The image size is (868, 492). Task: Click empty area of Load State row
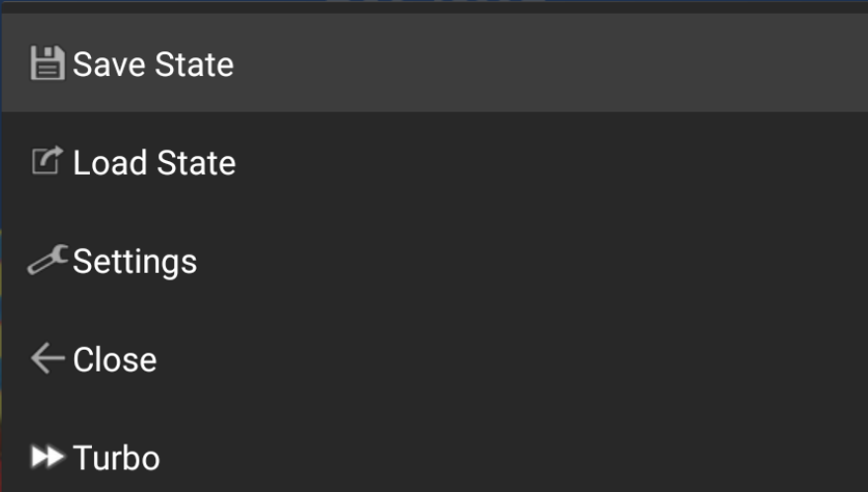pyautogui.click(x=554, y=161)
